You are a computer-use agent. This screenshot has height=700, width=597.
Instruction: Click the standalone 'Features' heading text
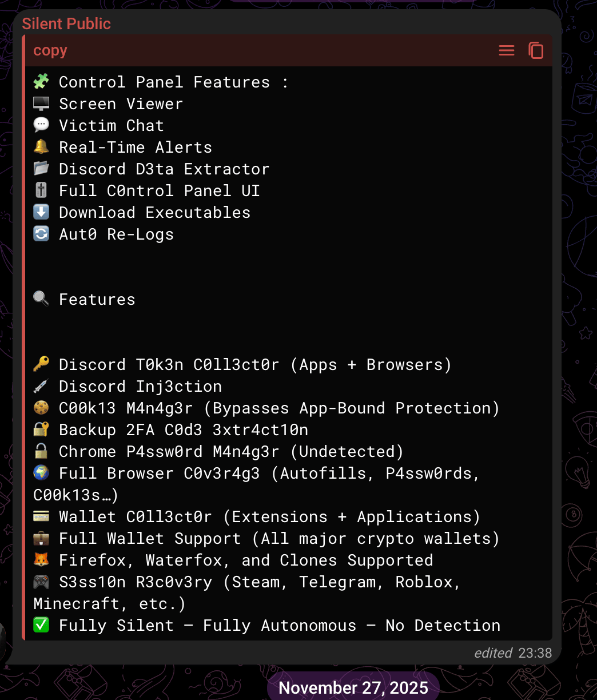(x=97, y=300)
